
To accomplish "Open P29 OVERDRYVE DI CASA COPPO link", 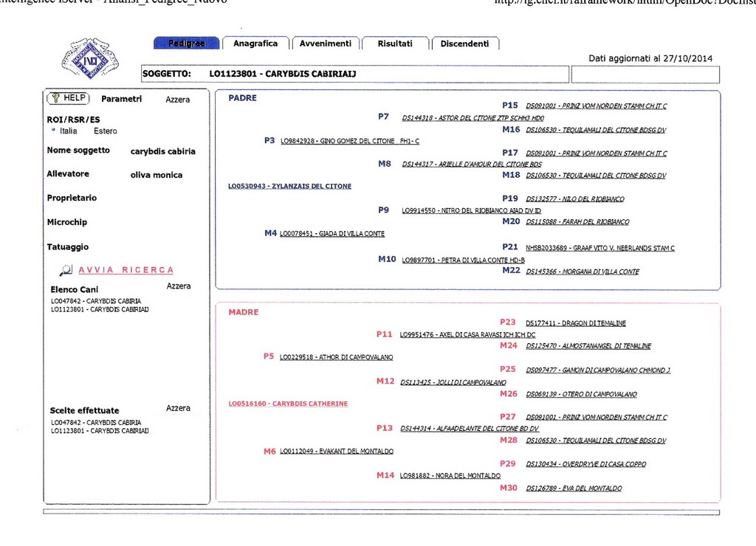I will click(585, 464).
